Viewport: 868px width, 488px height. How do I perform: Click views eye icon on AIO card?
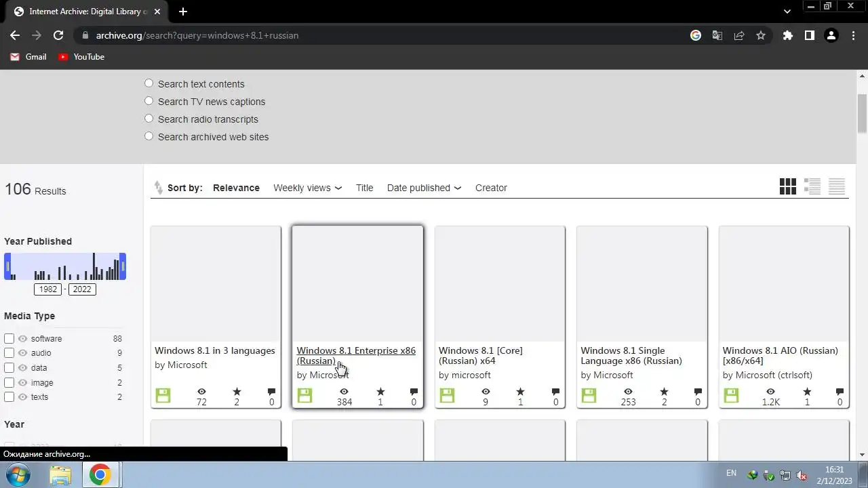coord(770,392)
